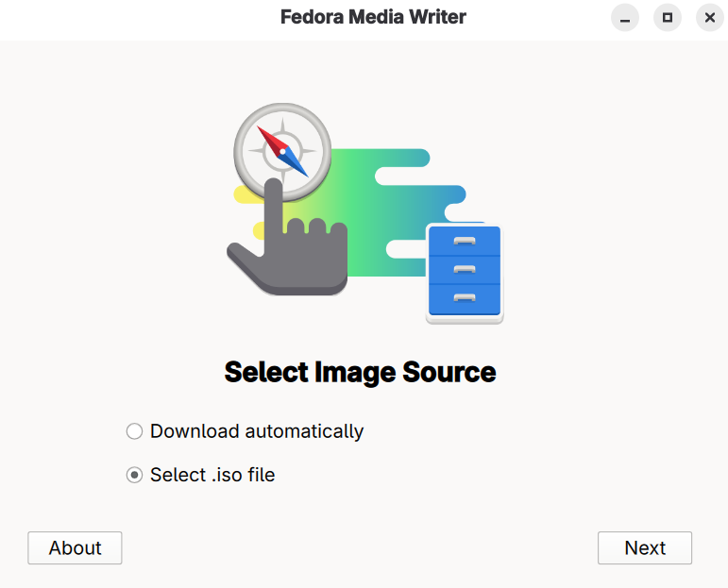The image size is (728, 588).
Task: Click the blue file cabinet icon
Action: [464, 272]
